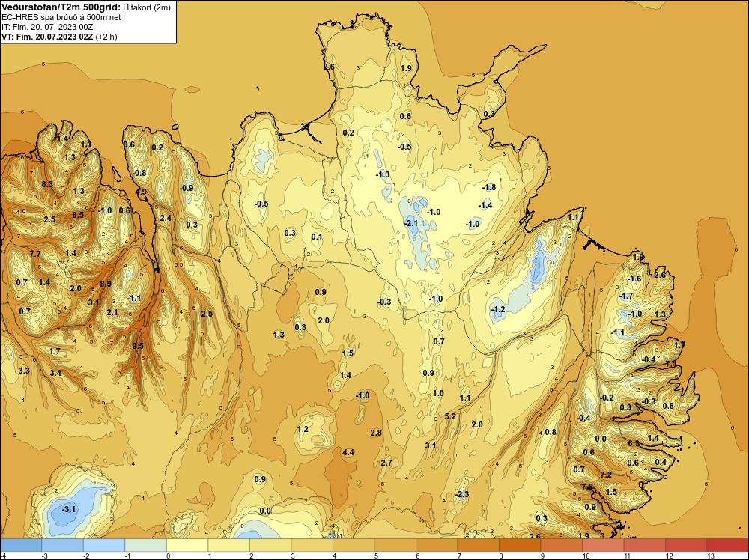This screenshot has height=560, width=749.
Task: Click the '3.3' temperature value
Action: coord(24,371)
